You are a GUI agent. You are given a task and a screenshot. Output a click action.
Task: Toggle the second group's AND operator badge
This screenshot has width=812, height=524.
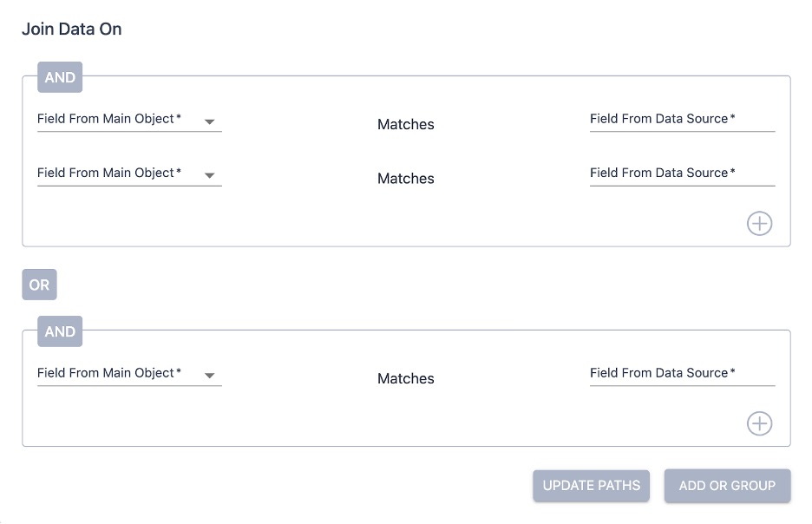click(60, 331)
